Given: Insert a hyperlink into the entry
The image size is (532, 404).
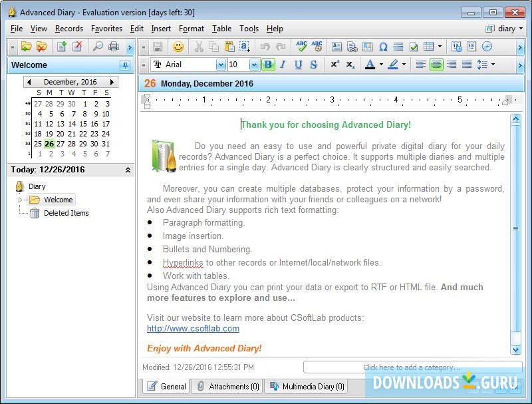Looking at the screenshot, I should coord(351,46).
